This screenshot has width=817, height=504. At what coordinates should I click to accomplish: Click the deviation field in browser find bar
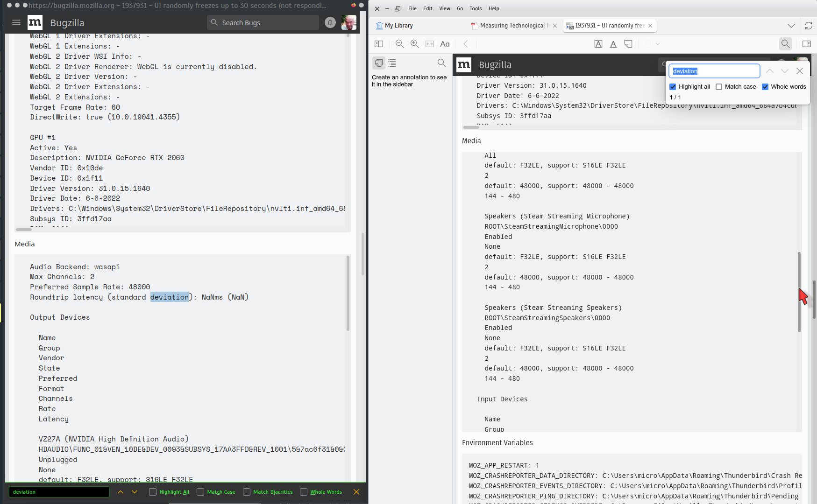pos(59,492)
